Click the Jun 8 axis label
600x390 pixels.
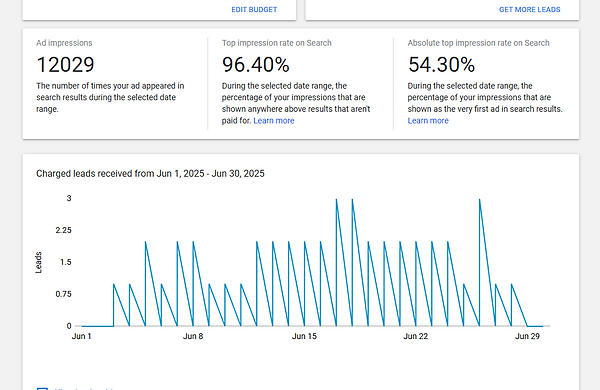click(x=193, y=336)
